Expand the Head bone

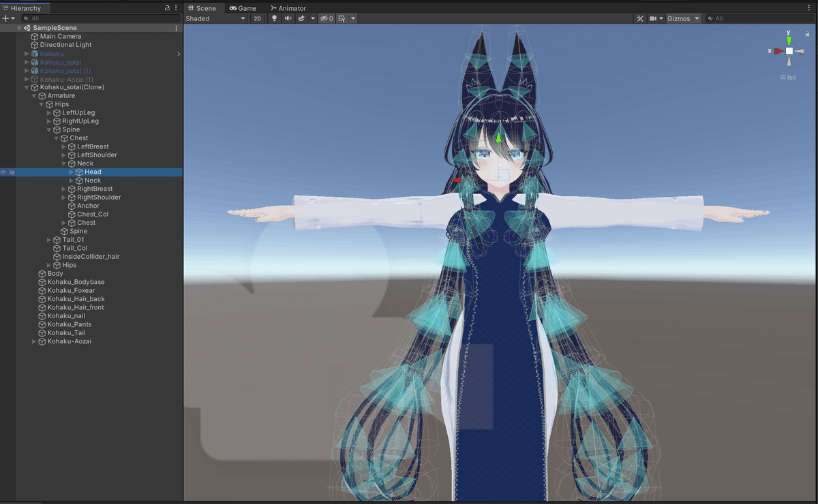[72, 172]
